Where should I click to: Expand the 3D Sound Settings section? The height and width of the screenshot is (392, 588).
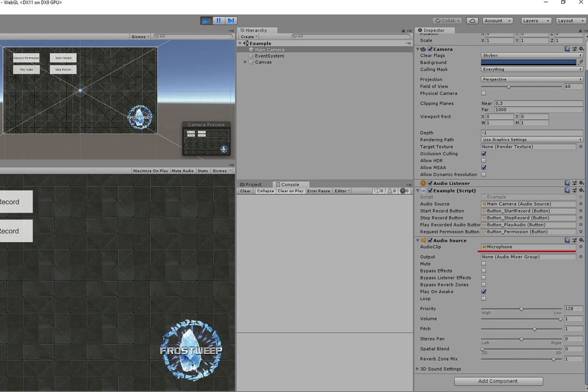[419, 368]
